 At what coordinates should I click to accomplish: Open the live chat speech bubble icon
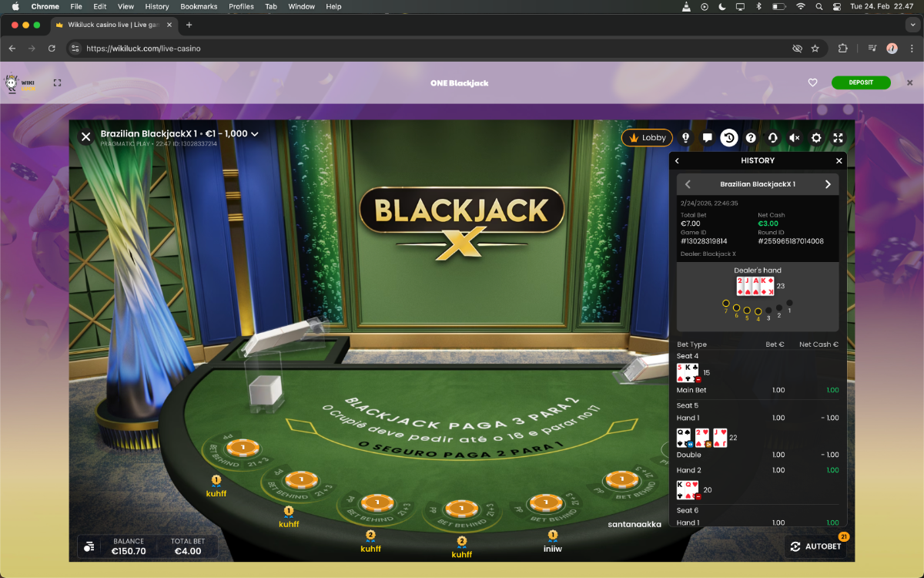707,138
